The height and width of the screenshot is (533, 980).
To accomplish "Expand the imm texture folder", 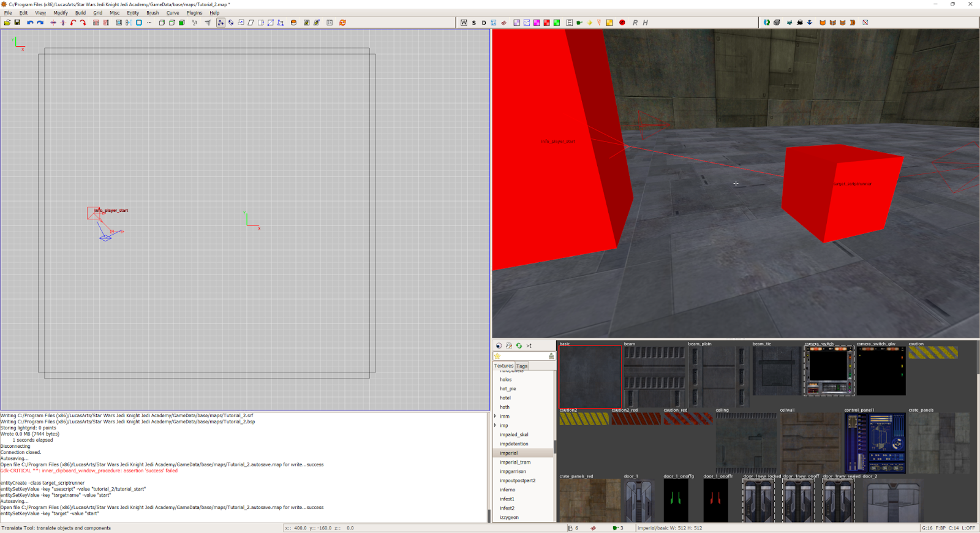I will tap(496, 416).
